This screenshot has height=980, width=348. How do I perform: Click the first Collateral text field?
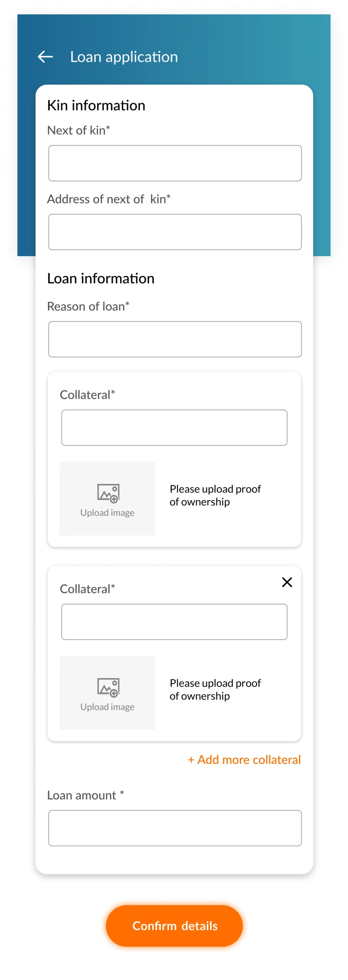coord(174,427)
